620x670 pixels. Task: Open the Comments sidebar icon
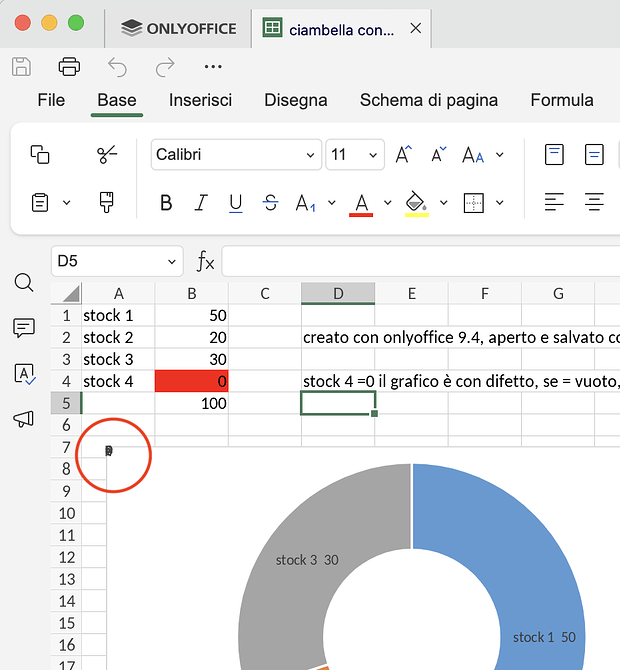tap(24, 328)
